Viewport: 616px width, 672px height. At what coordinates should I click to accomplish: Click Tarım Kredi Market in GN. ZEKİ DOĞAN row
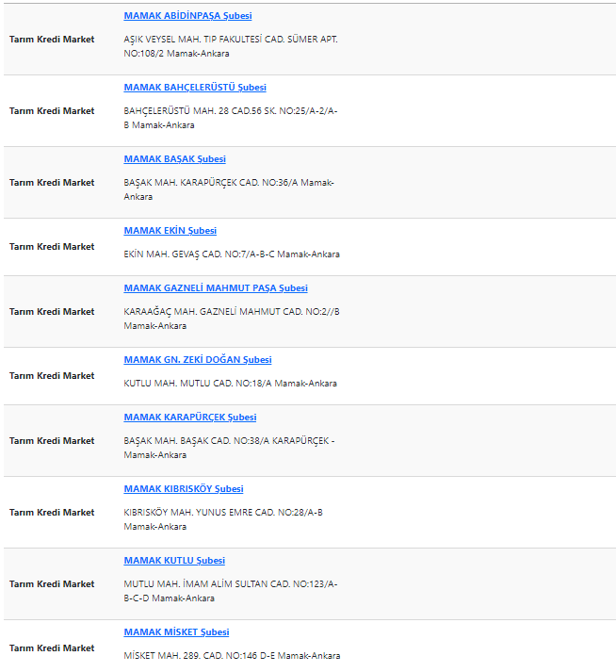(x=52, y=376)
